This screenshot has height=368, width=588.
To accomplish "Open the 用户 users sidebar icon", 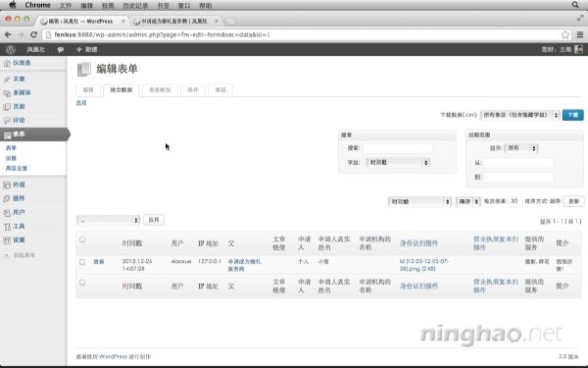I will (7, 213).
